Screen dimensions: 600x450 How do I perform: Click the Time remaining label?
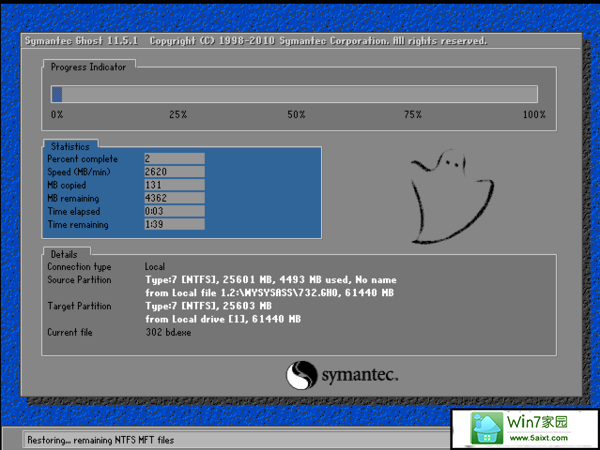(x=78, y=225)
